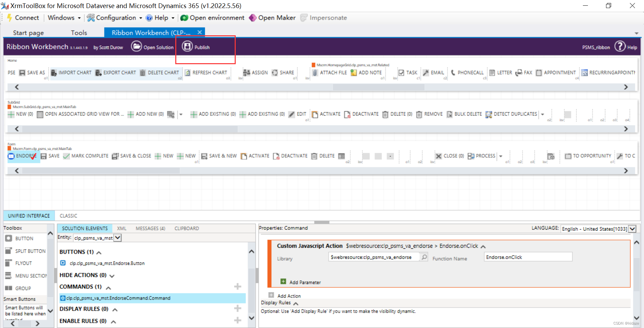The image size is (644, 328).
Task: Click the Mark Complete icon in Form ribbon
Action: point(66,156)
